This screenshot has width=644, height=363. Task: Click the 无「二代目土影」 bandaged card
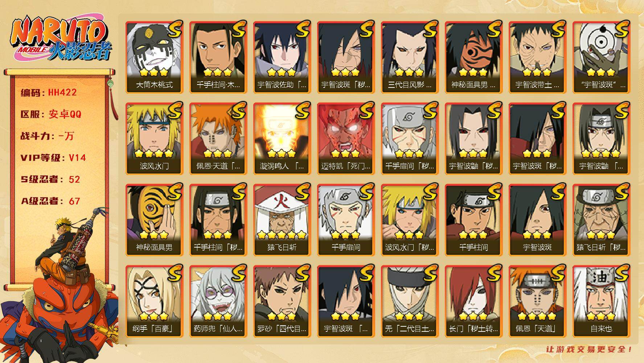(410, 301)
